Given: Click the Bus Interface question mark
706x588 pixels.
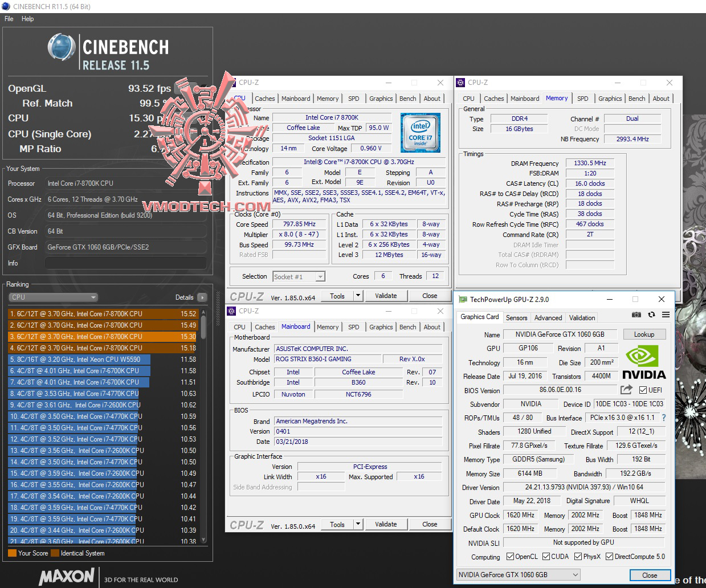Looking at the screenshot, I should pos(663,418).
